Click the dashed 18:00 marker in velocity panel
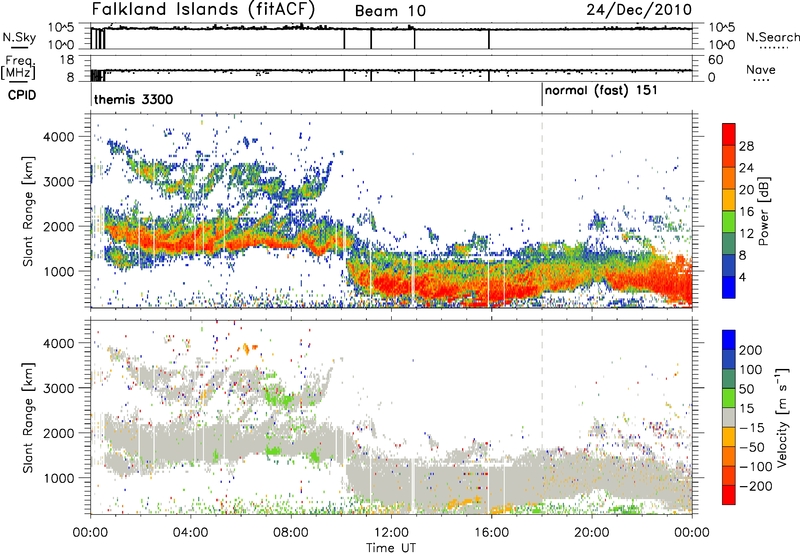Screen dimensions: 800x554 [542, 416]
